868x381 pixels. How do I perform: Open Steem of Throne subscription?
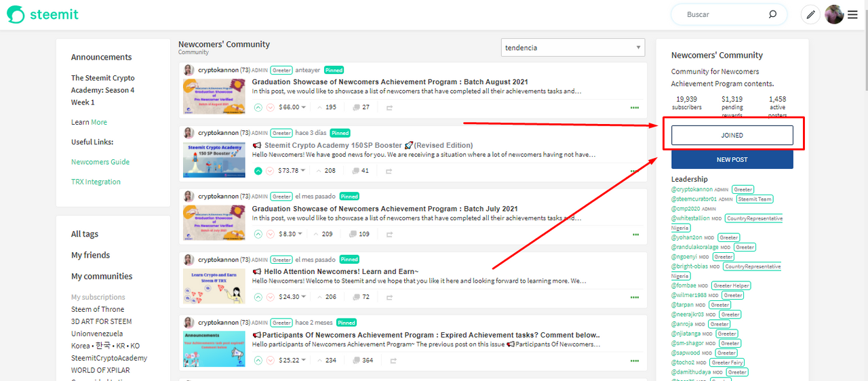click(x=98, y=309)
